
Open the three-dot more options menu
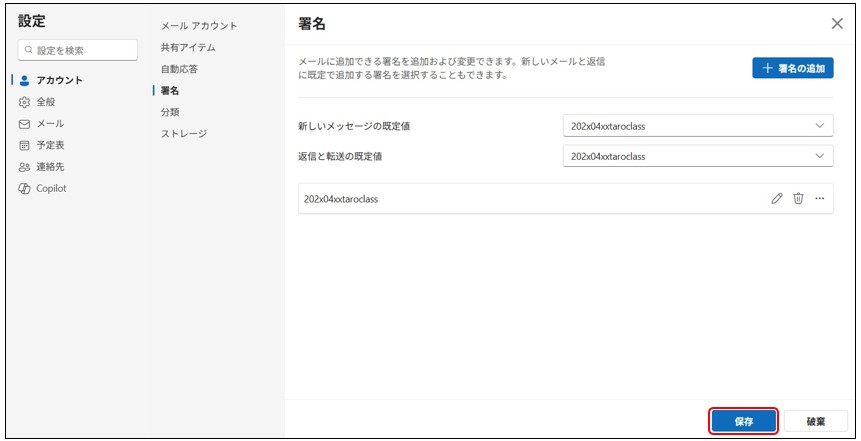[x=820, y=198]
